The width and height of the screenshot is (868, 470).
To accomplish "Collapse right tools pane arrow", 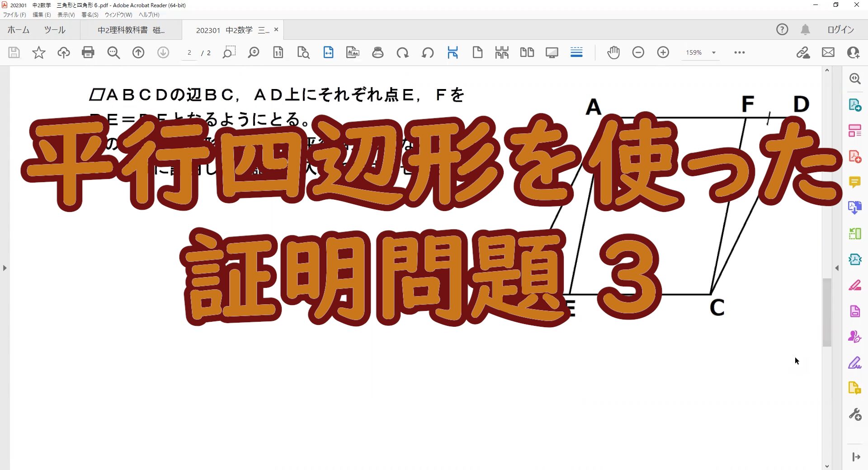I will click(x=837, y=268).
